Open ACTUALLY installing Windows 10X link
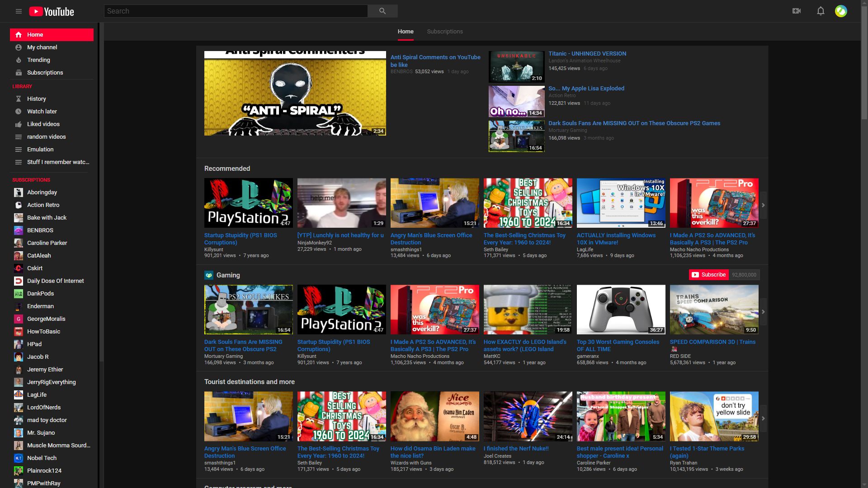Image resolution: width=868 pixels, height=488 pixels. pyautogui.click(x=616, y=239)
